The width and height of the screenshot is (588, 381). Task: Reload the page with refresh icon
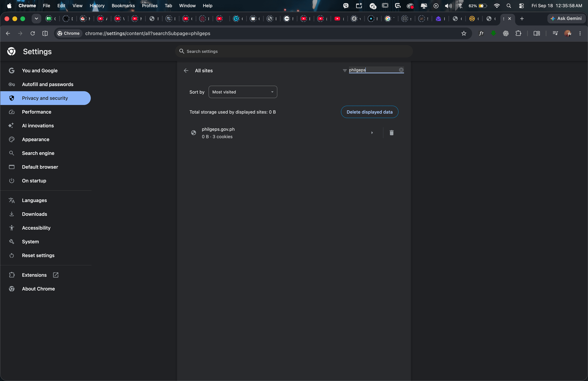click(33, 33)
